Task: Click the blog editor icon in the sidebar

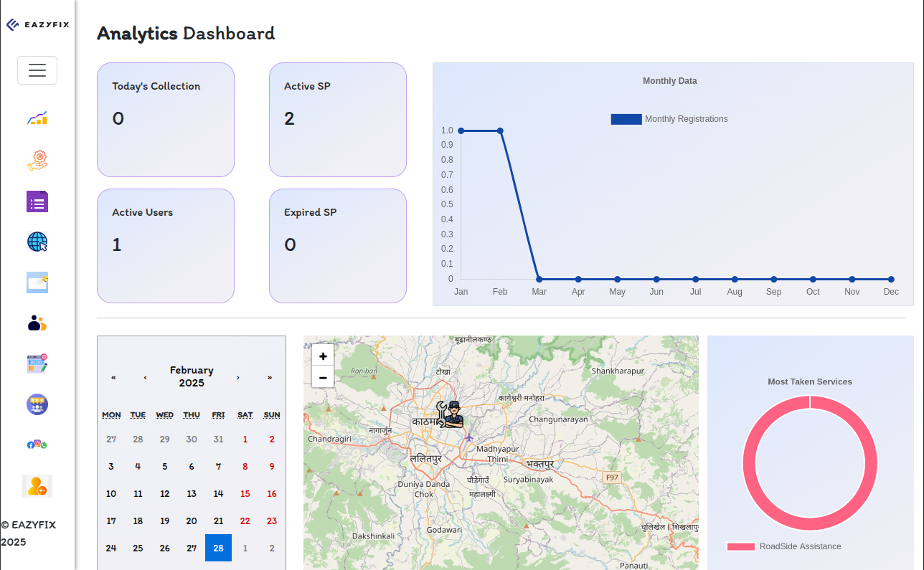Action: [37, 364]
